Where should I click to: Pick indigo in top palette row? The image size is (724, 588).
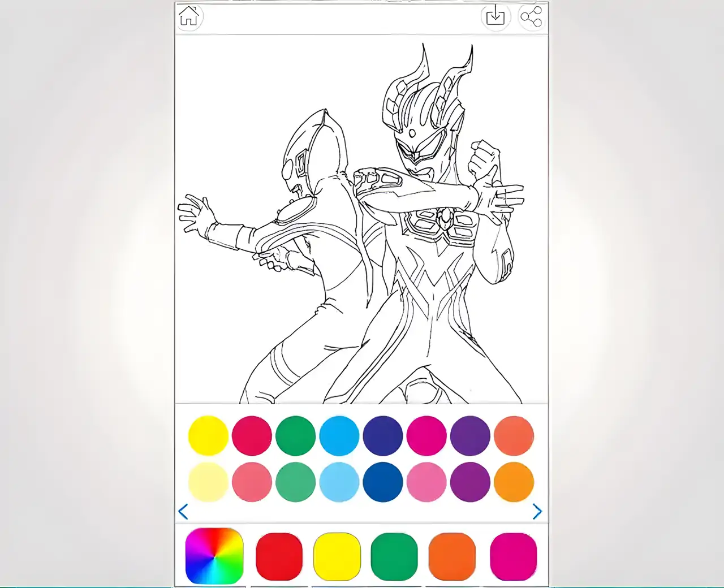tap(383, 436)
